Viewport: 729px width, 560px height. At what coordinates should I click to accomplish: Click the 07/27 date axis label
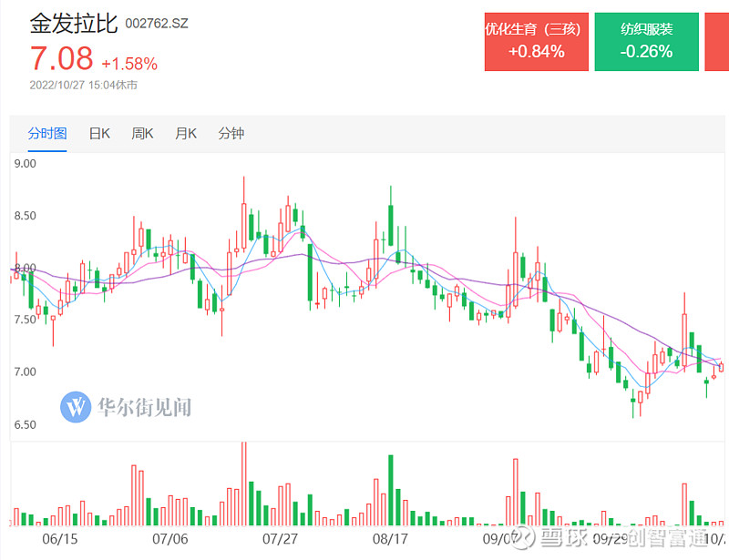280,539
